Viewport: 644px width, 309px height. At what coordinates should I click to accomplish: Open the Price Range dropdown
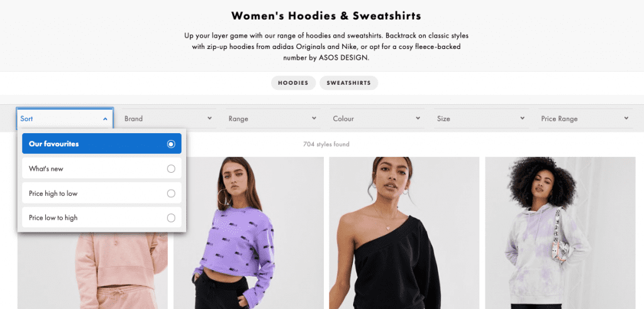tap(585, 119)
